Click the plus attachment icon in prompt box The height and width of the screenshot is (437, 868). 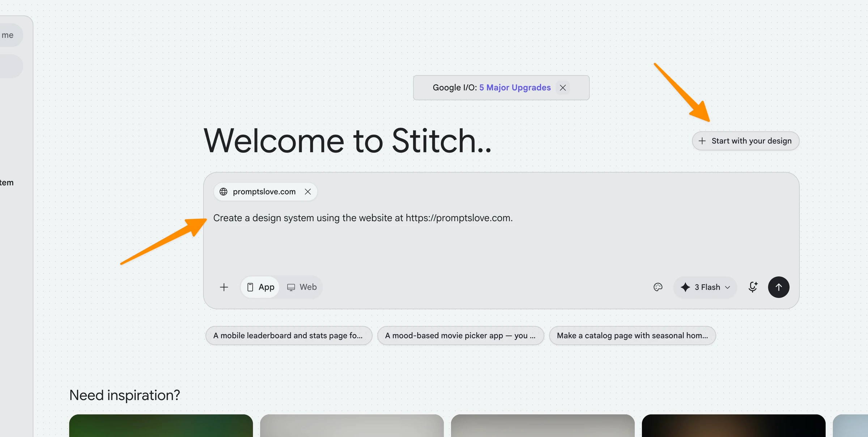tap(224, 287)
